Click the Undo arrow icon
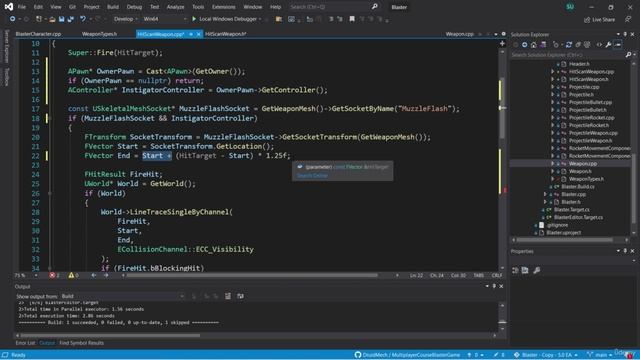 [x=83, y=19]
